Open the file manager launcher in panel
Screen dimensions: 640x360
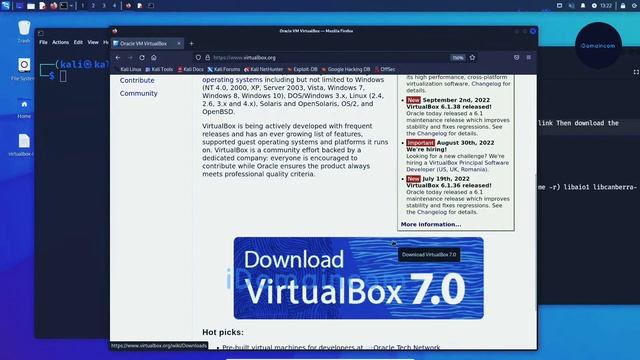[31, 6]
